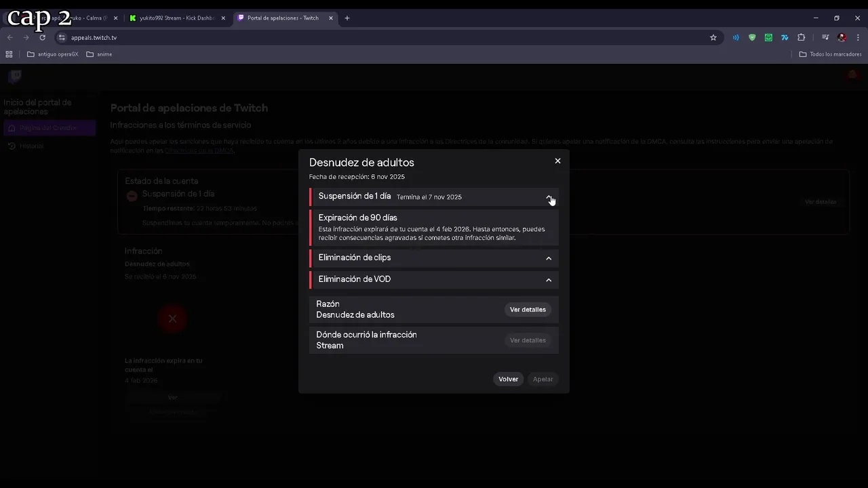Click the Apelar button
This screenshot has height=488, width=868.
point(542,380)
